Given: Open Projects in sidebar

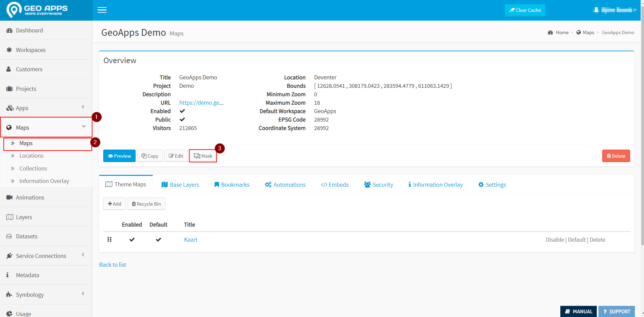Looking at the screenshot, I should 46,89.
